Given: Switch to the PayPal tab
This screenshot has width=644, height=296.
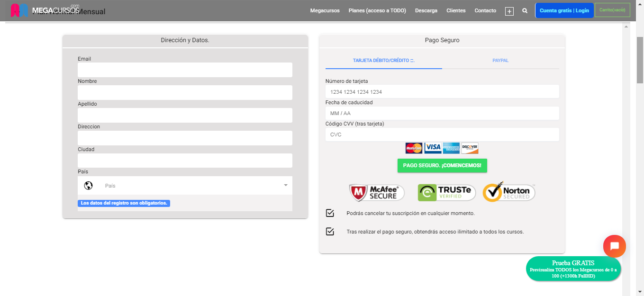Looking at the screenshot, I should (500, 61).
